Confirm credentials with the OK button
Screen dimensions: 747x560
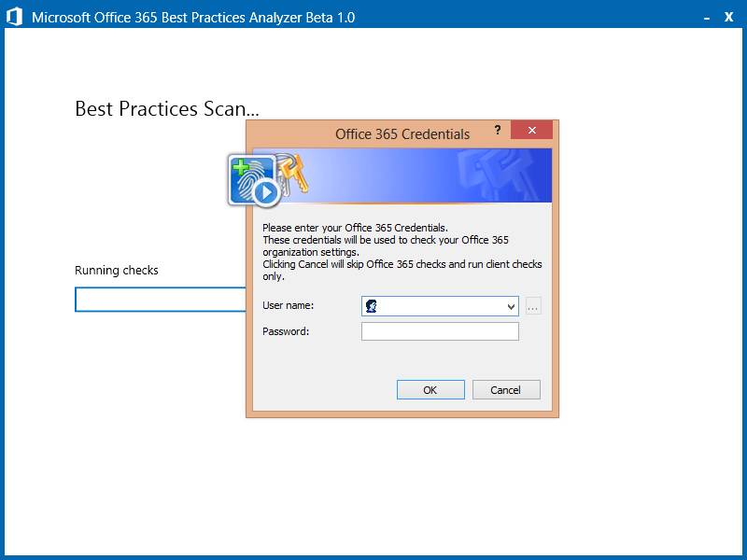coord(430,390)
